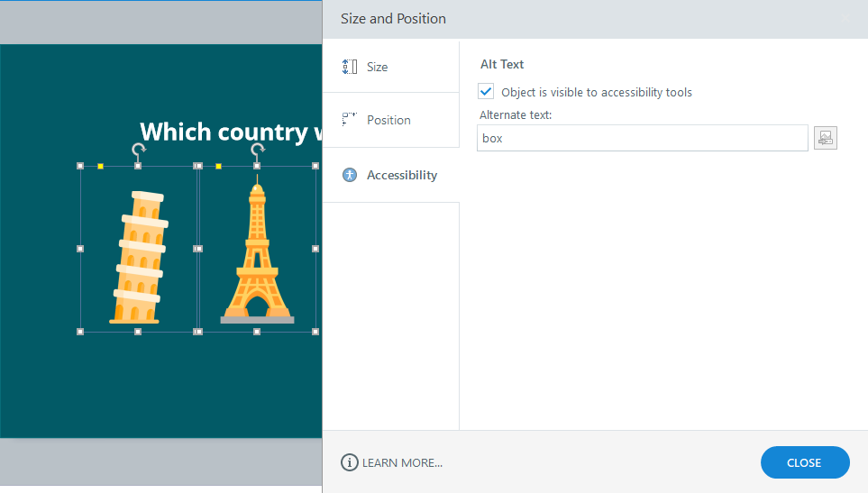Viewport: 868px width, 493px height.
Task: Click bottom-center resize handle of Eiffel image
Action: point(258,332)
